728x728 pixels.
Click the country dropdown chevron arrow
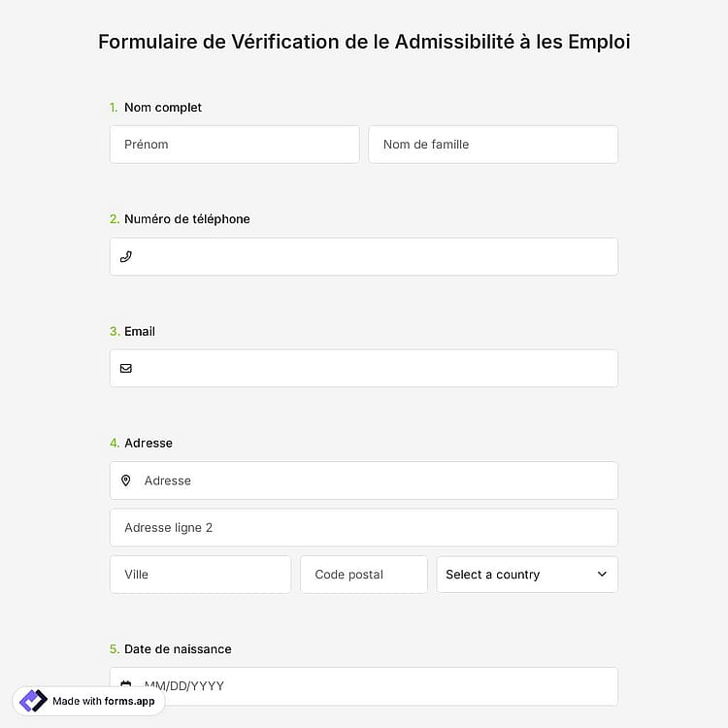[x=602, y=575]
